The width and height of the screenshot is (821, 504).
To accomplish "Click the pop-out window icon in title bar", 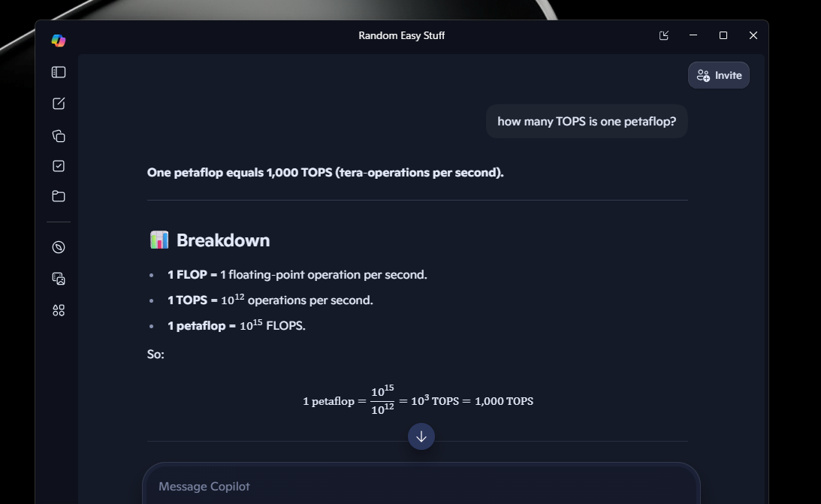I will click(663, 35).
